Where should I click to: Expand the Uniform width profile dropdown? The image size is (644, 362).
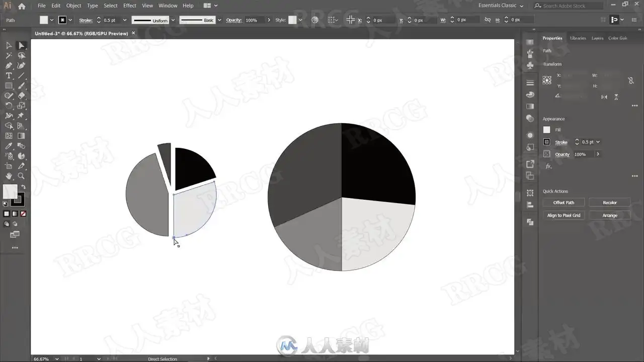(x=173, y=20)
